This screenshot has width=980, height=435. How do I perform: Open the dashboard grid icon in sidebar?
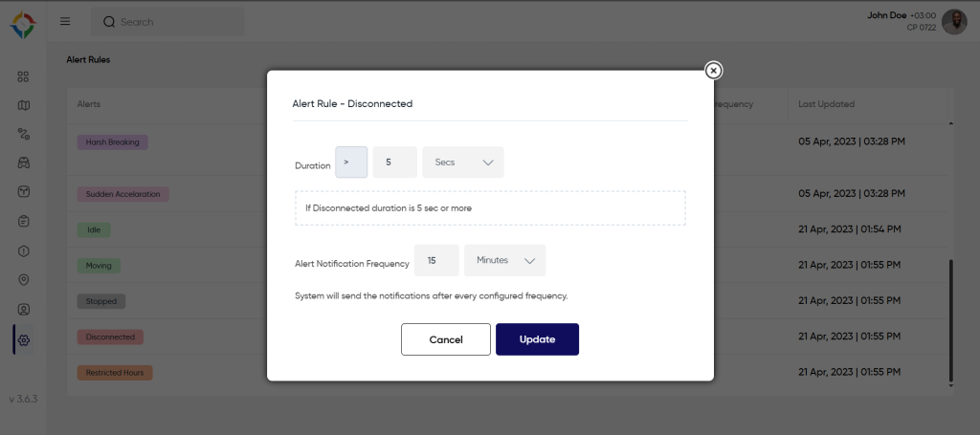(x=24, y=76)
